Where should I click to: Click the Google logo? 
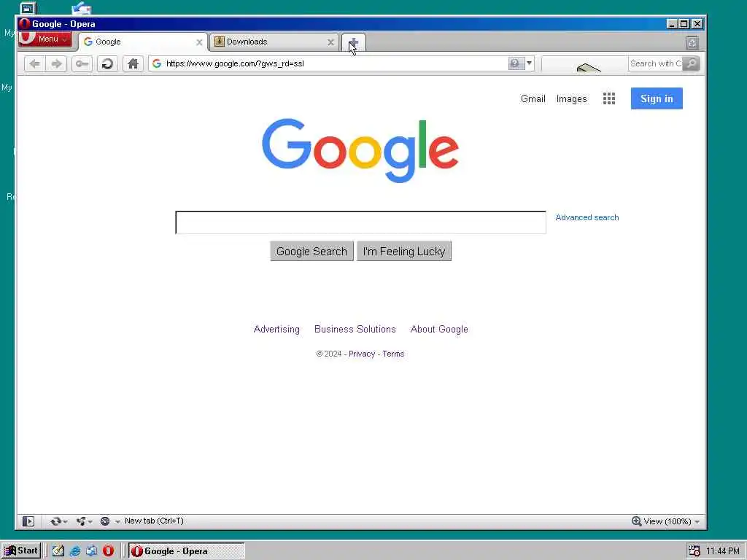click(360, 150)
